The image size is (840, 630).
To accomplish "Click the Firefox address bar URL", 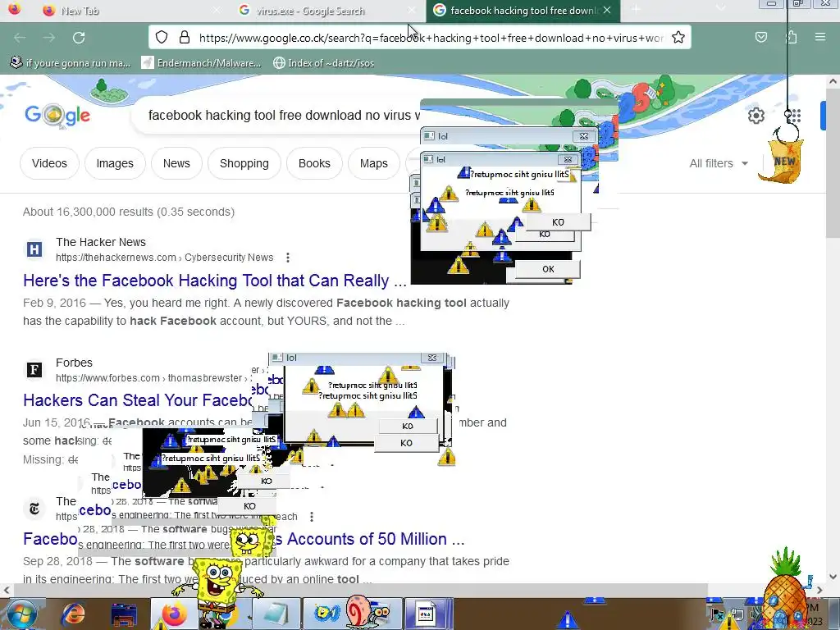I will tap(430, 38).
